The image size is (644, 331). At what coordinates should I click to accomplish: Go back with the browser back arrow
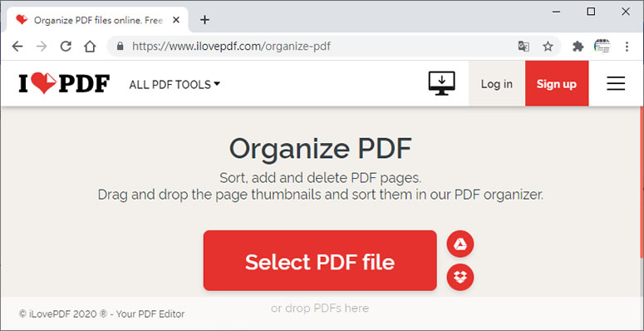coord(17,46)
